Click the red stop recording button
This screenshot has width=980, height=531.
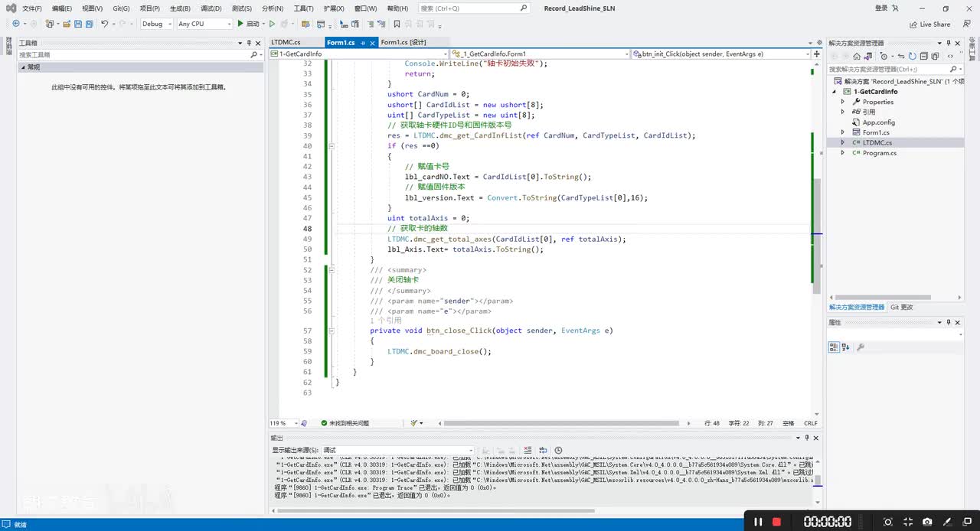[776, 522]
